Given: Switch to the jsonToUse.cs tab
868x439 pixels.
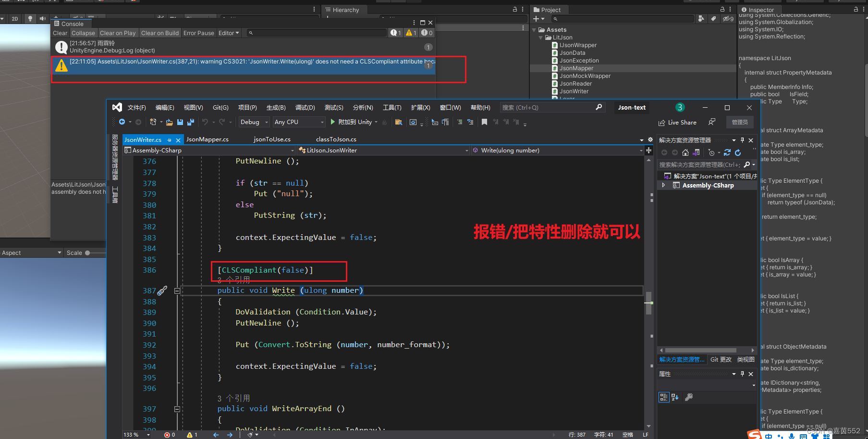Looking at the screenshot, I should coord(272,139).
